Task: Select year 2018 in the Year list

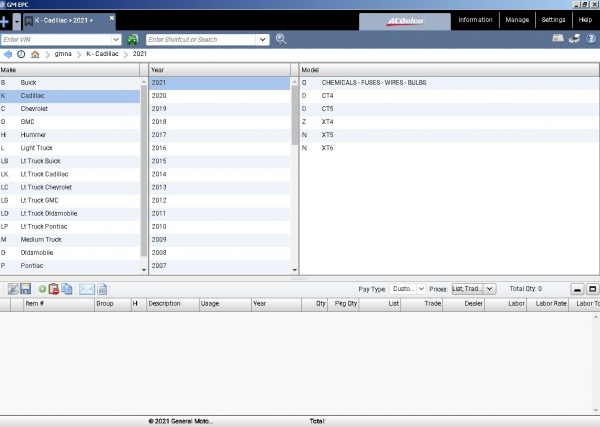Action: [x=220, y=122]
